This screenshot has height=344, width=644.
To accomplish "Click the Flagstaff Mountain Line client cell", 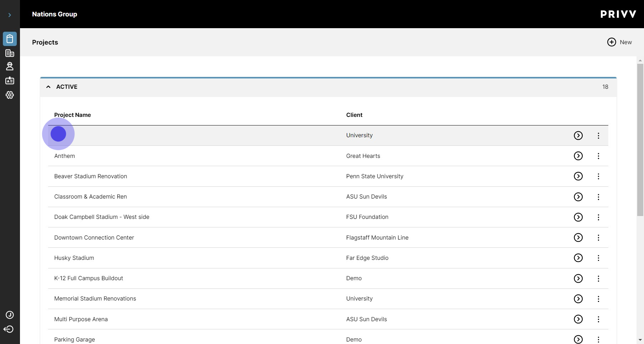I will (377, 237).
